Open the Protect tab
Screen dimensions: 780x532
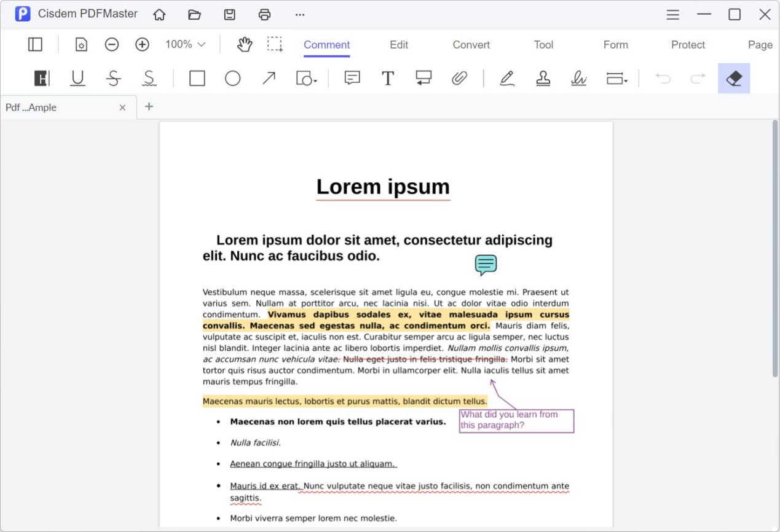(688, 45)
